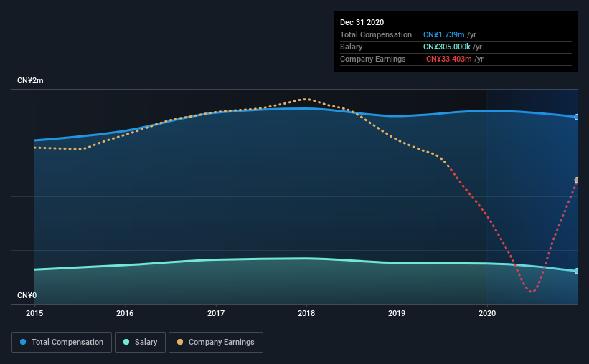Click the tooltip's Company Earnings row label
The image size is (589, 364).
372,59
